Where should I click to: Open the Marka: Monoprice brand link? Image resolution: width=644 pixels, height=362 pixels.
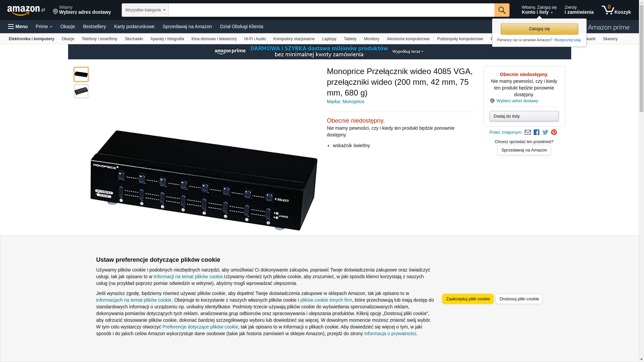345,102
